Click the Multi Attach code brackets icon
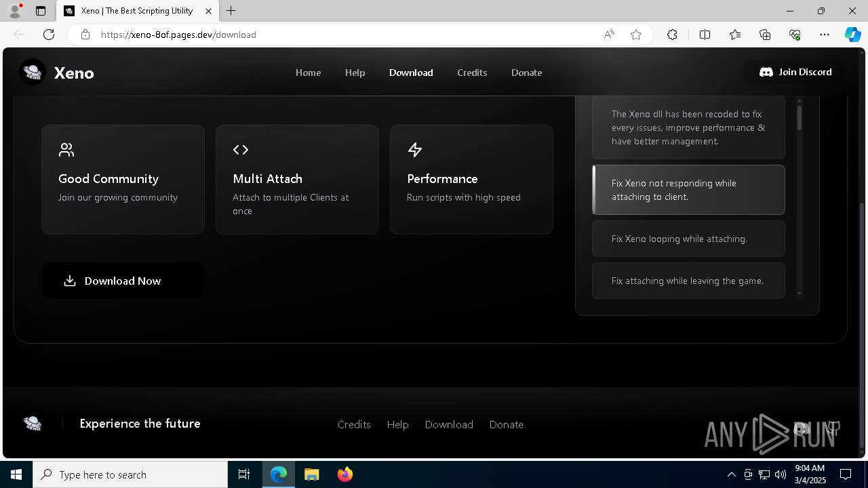Image resolution: width=868 pixels, height=488 pixels. click(x=241, y=150)
